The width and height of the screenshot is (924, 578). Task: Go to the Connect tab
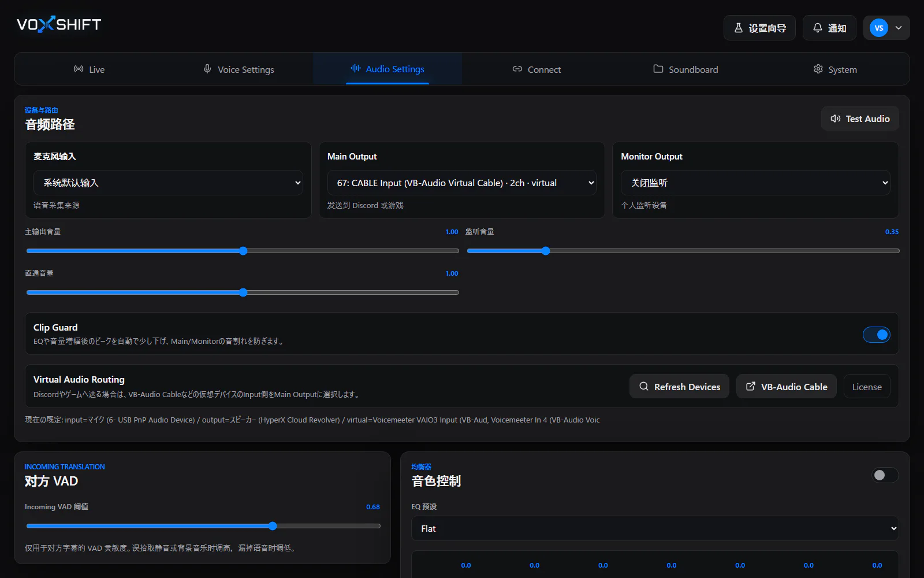point(536,69)
